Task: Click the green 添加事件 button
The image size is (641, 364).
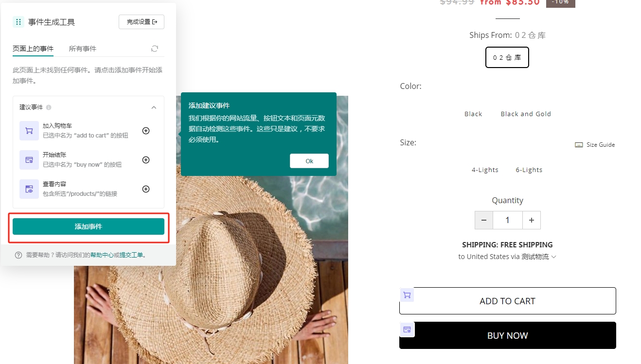Action: 89,226
